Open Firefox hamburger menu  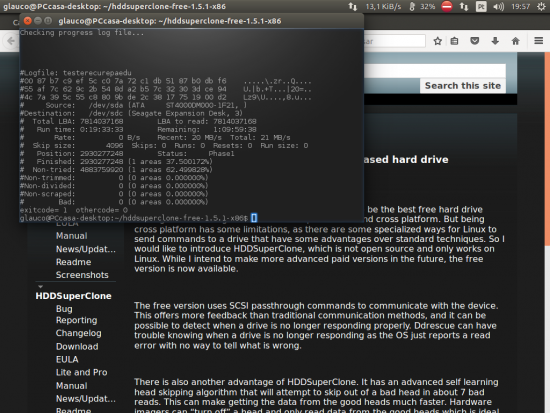point(539,41)
